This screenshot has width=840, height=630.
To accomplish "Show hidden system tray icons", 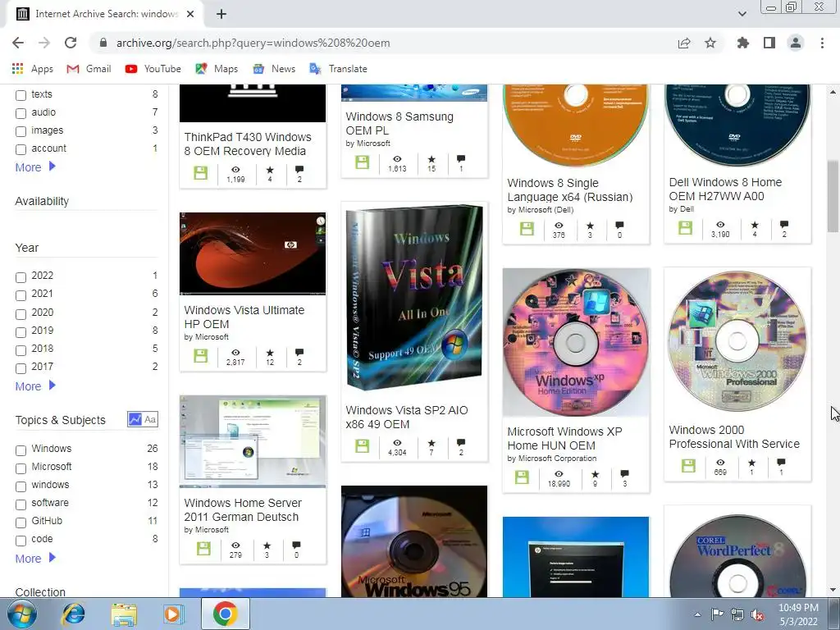I will point(697,614).
